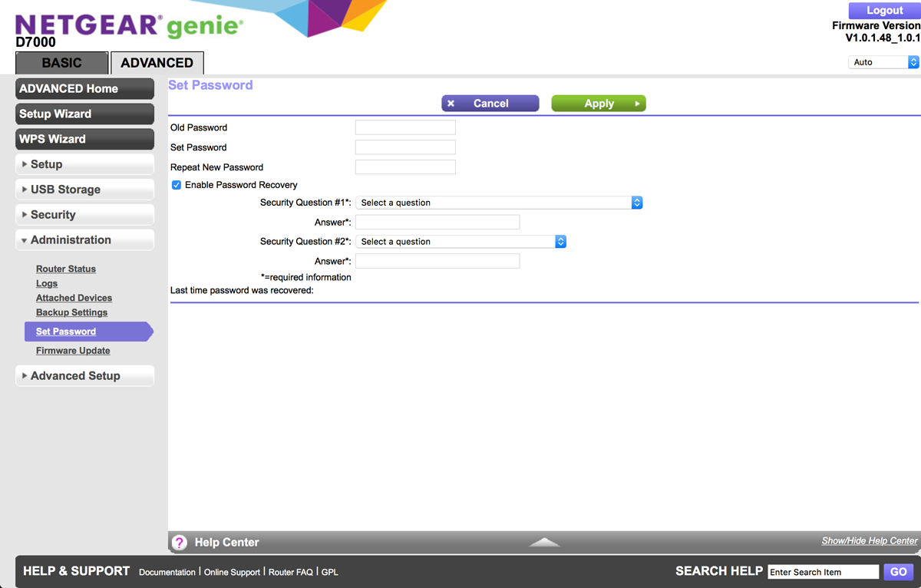
Task: Click the Cancel button
Action: (490, 104)
